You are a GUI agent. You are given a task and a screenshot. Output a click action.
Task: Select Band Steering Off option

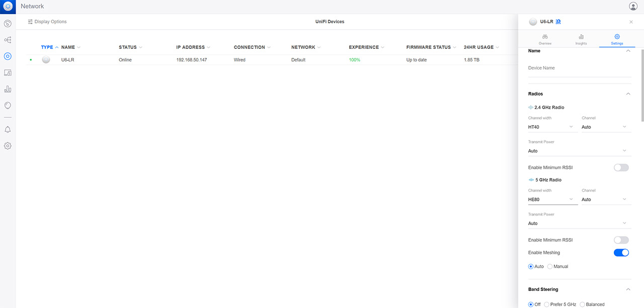click(531, 304)
